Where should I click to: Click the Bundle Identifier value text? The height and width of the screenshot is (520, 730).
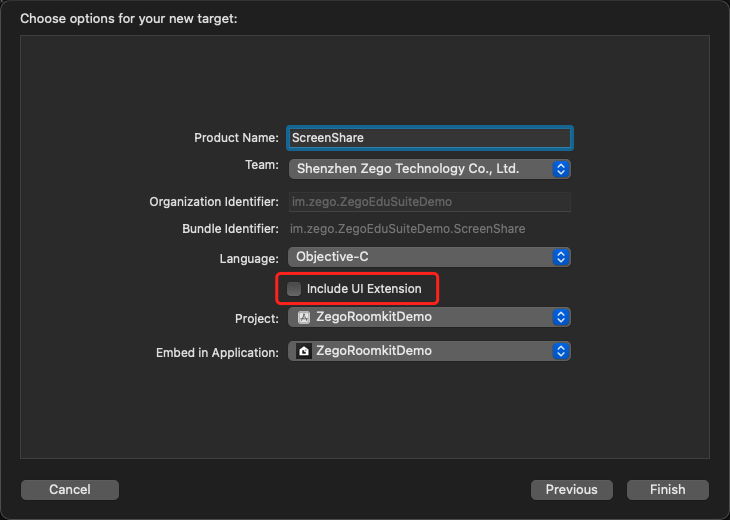407,229
